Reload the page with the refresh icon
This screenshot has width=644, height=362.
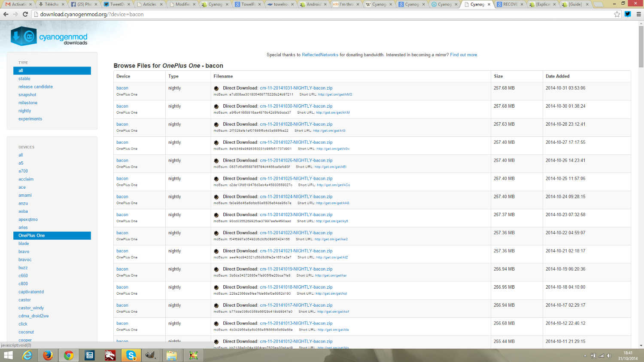25,14
